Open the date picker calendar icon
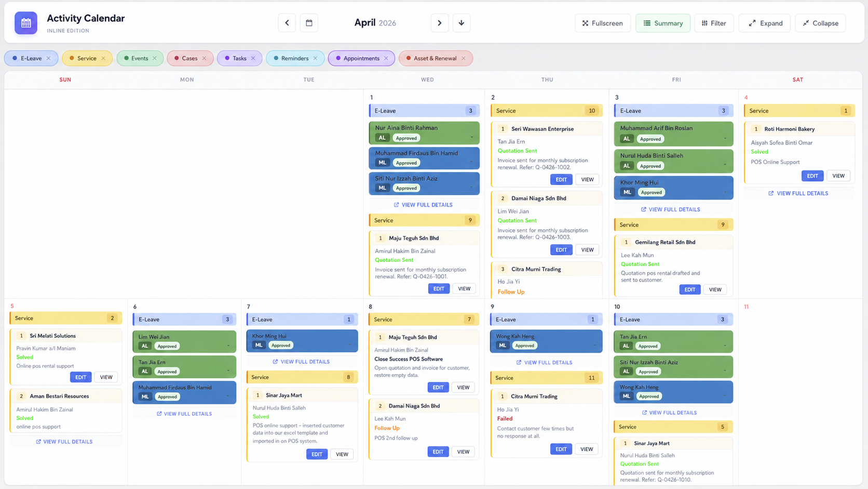This screenshot has width=868, height=489. (309, 23)
